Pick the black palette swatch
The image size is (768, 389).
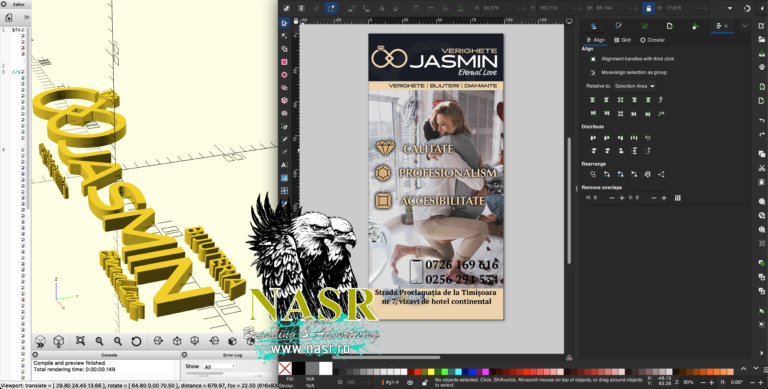[299, 368]
